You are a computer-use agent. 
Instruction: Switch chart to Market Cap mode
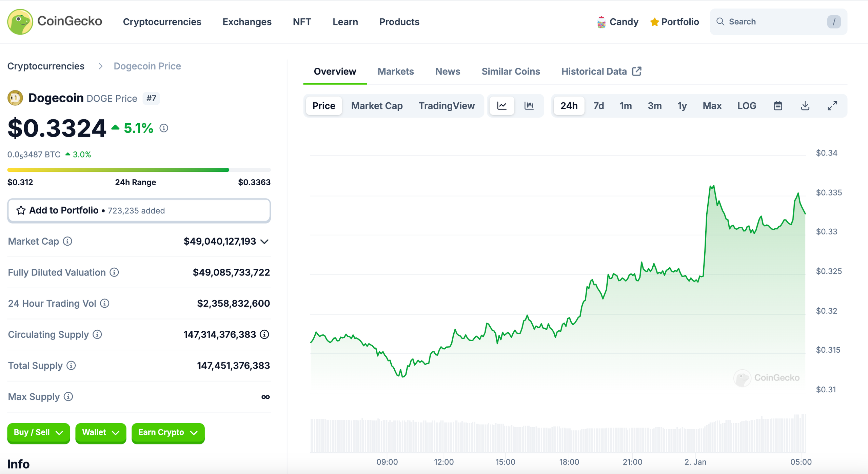377,106
